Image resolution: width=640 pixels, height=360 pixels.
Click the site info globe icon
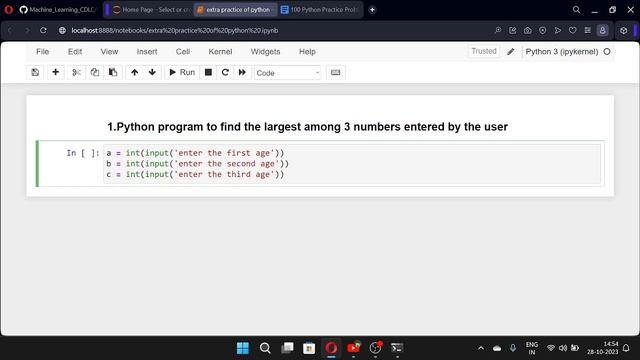pyautogui.click(x=62, y=31)
